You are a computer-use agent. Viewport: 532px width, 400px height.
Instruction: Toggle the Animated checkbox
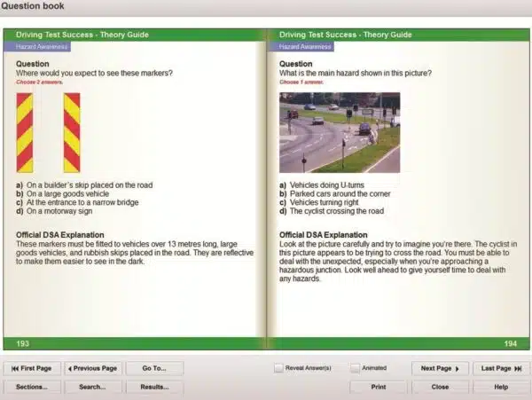355,368
